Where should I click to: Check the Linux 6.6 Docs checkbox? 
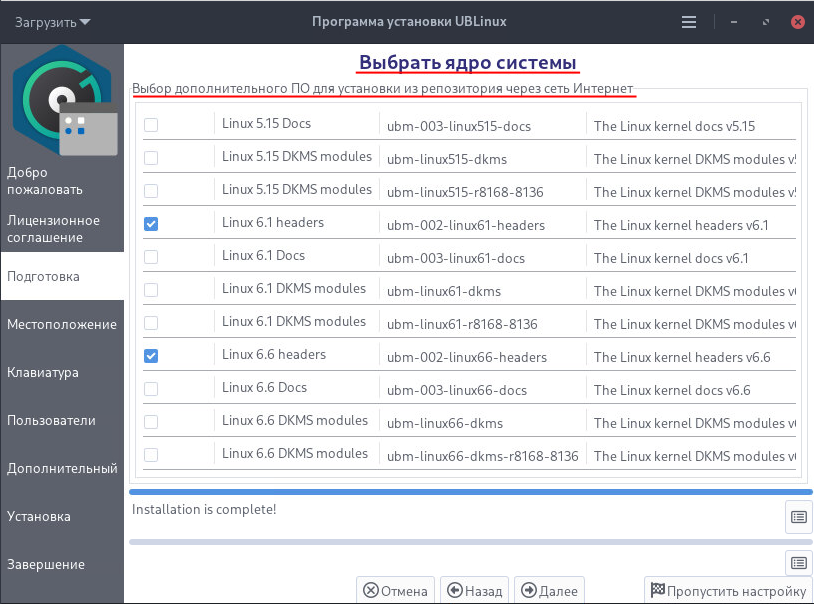[x=151, y=388]
